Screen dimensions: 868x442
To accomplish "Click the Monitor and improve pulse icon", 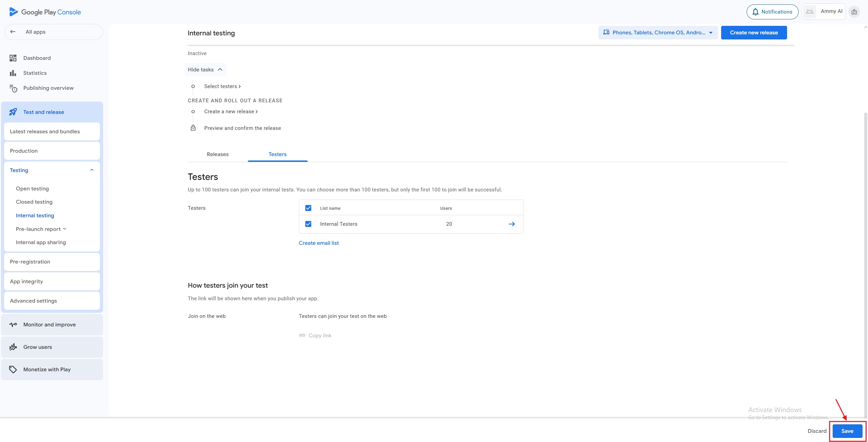I will point(13,325).
